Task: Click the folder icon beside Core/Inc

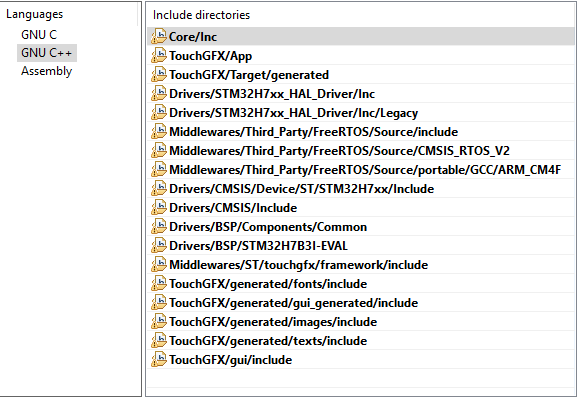Action: pos(159,36)
